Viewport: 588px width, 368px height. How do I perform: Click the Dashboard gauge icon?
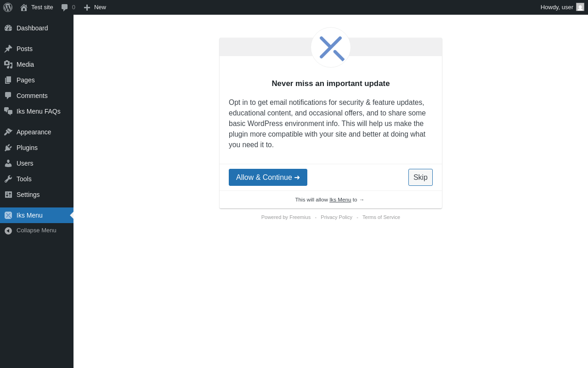click(x=8, y=28)
